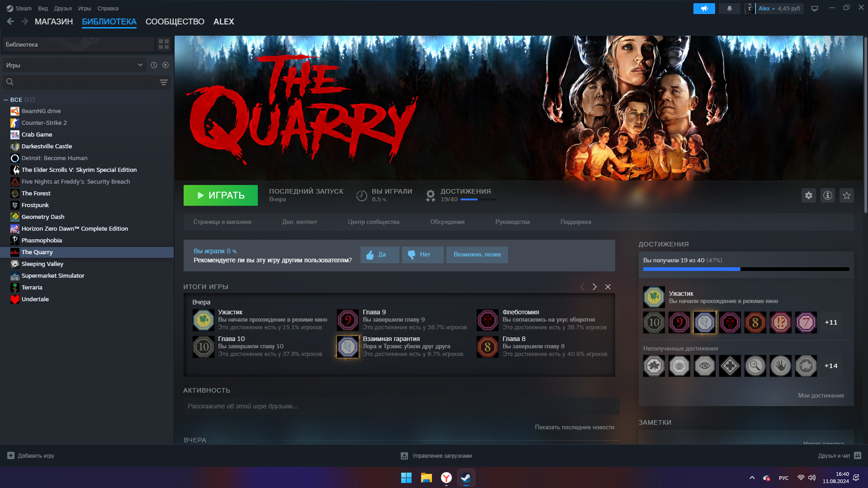The image size is (868, 488).
Task: Close the game summary panel
Action: click(x=607, y=287)
